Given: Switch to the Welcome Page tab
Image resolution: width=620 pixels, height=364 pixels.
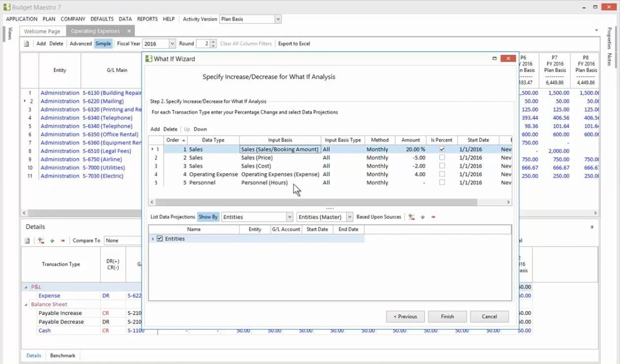Looking at the screenshot, I should [x=42, y=31].
